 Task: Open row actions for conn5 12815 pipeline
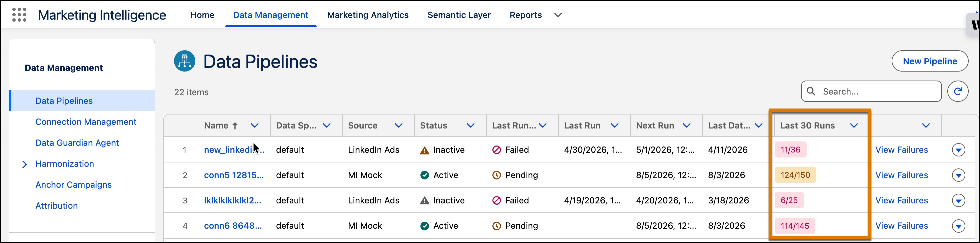[x=958, y=175]
